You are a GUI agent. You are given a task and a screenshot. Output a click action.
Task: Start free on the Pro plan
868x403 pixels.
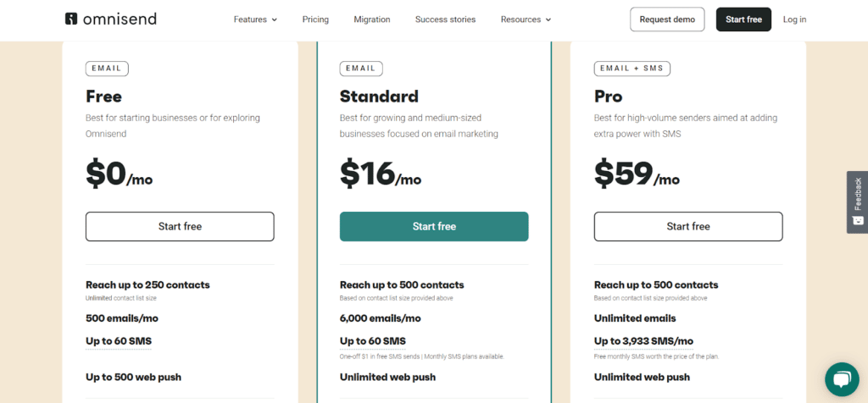[688, 226]
